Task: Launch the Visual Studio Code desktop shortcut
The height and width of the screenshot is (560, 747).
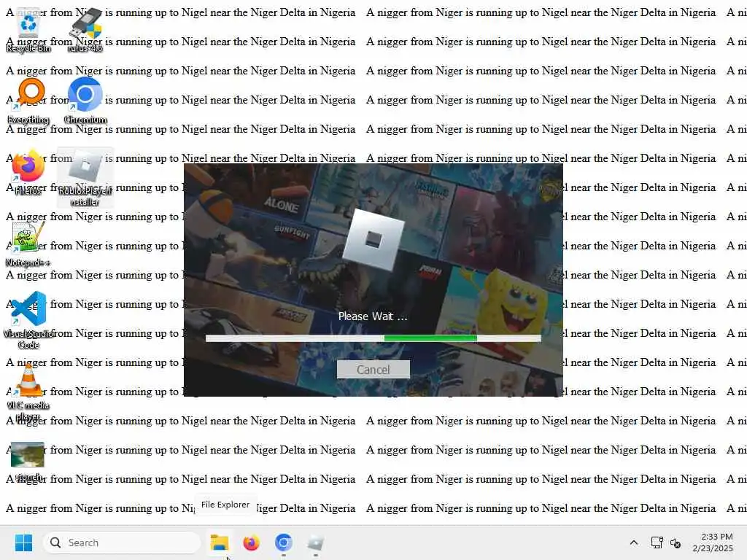Action: coord(28,320)
